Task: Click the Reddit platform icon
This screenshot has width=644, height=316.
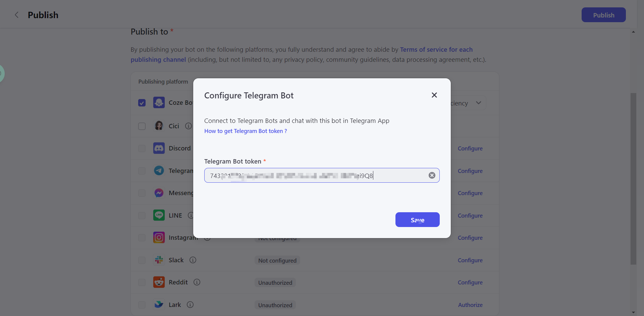Action: [159, 282]
